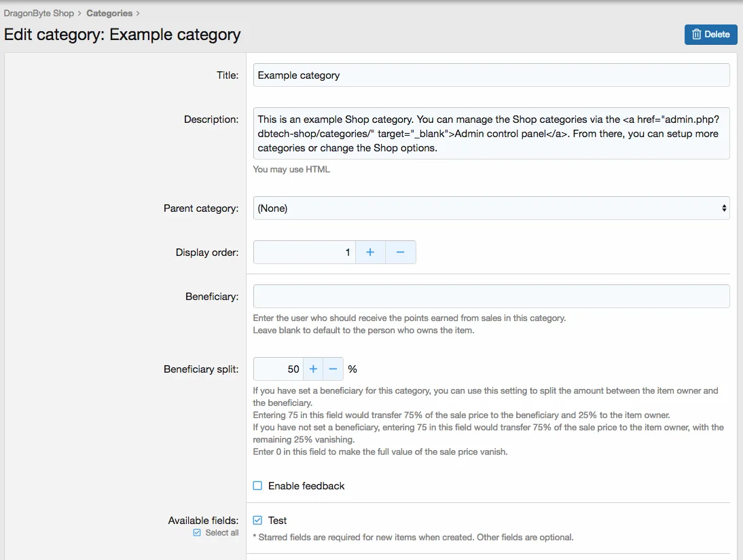
Task: Focus the Description text area
Action: click(x=491, y=133)
